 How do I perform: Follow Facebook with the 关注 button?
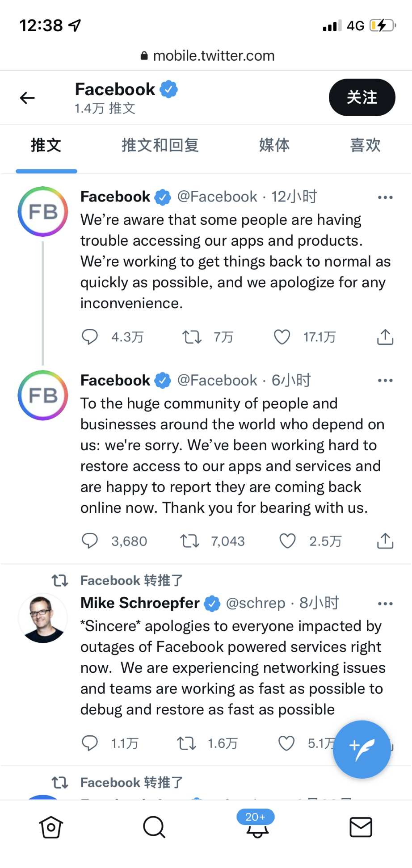pyautogui.click(x=362, y=97)
